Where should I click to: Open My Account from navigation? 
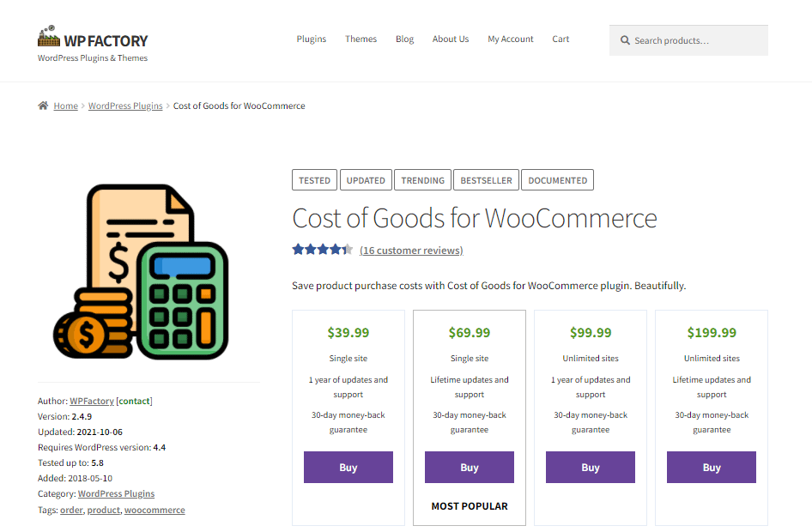(x=511, y=39)
